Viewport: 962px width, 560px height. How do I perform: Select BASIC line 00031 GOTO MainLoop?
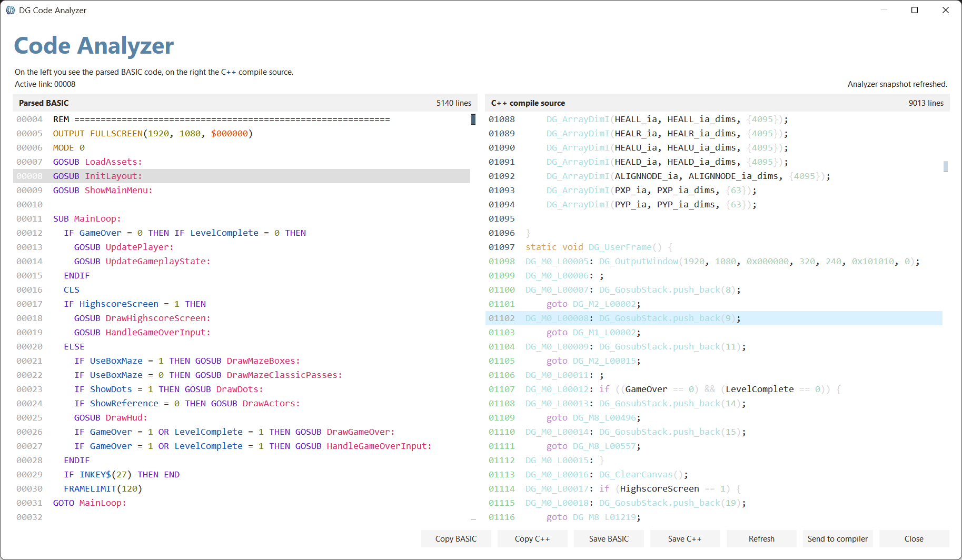242,503
